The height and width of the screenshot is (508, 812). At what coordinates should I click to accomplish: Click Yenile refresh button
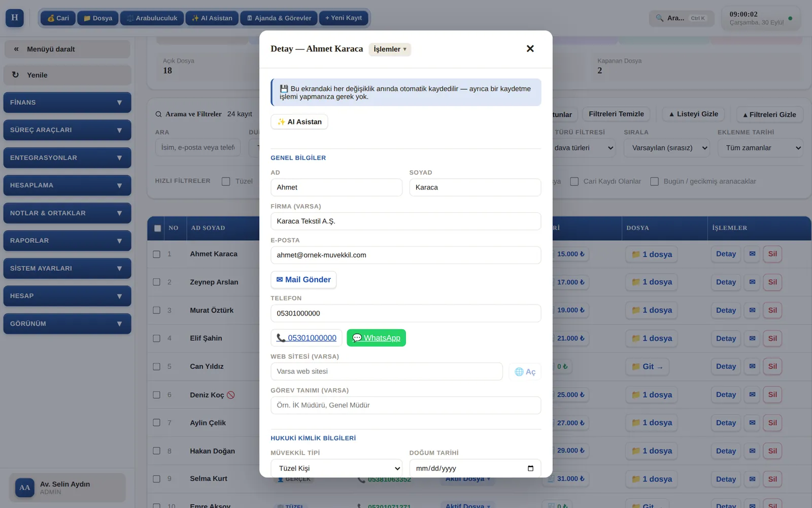pyautogui.click(x=67, y=75)
